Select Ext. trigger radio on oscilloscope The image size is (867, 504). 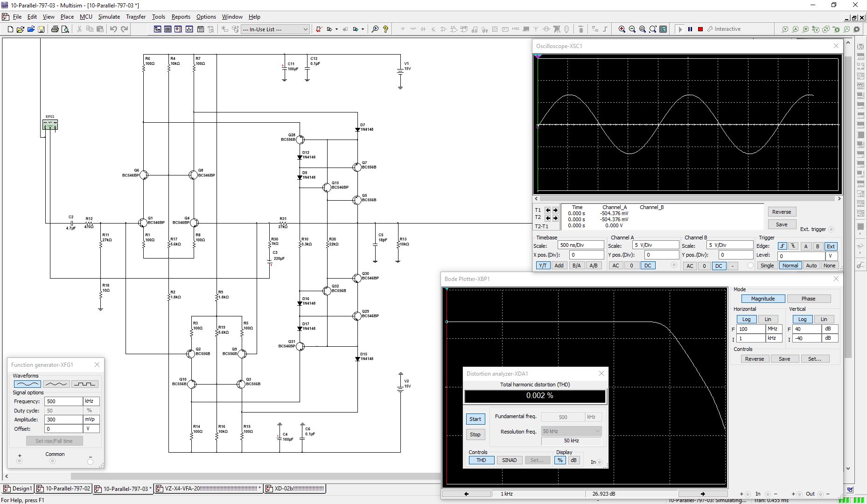[831, 229]
